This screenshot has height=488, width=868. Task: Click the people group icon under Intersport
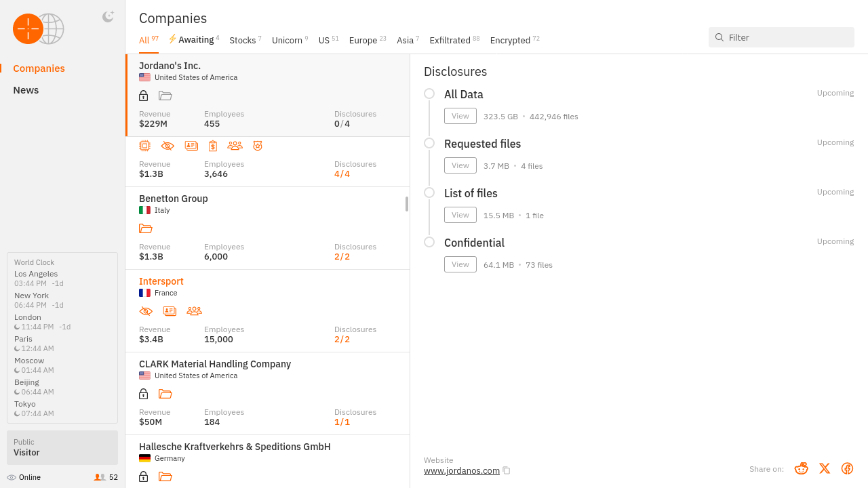coord(194,311)
